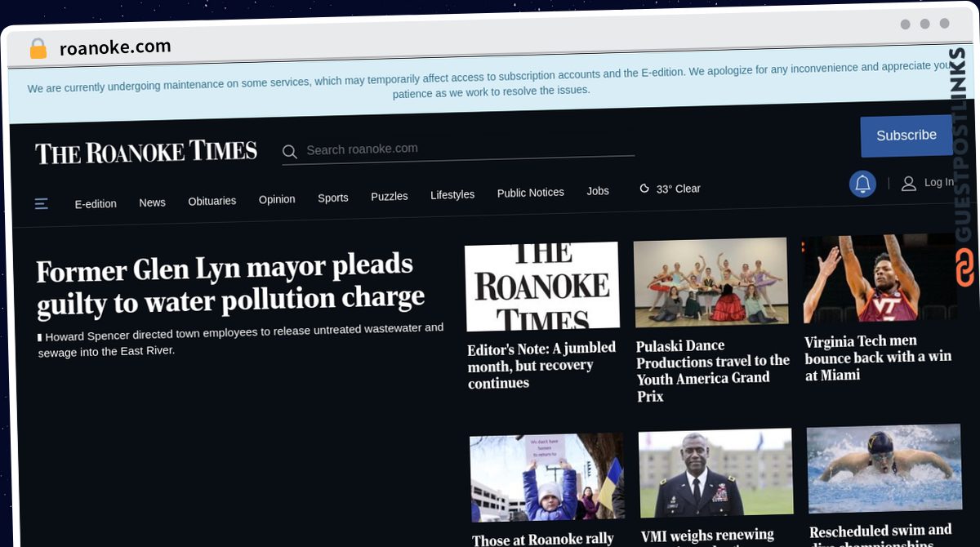Open Those at Roanoke rally article

pos(543,539)
